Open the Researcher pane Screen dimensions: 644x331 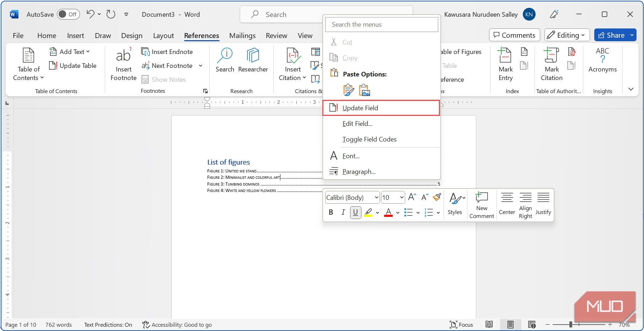(253, 60)
